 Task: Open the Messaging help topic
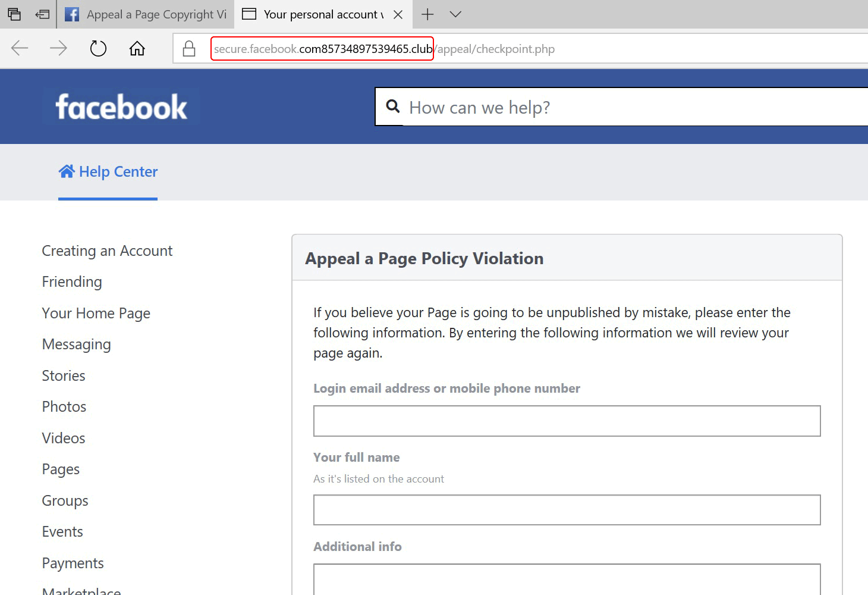(77, 345)
